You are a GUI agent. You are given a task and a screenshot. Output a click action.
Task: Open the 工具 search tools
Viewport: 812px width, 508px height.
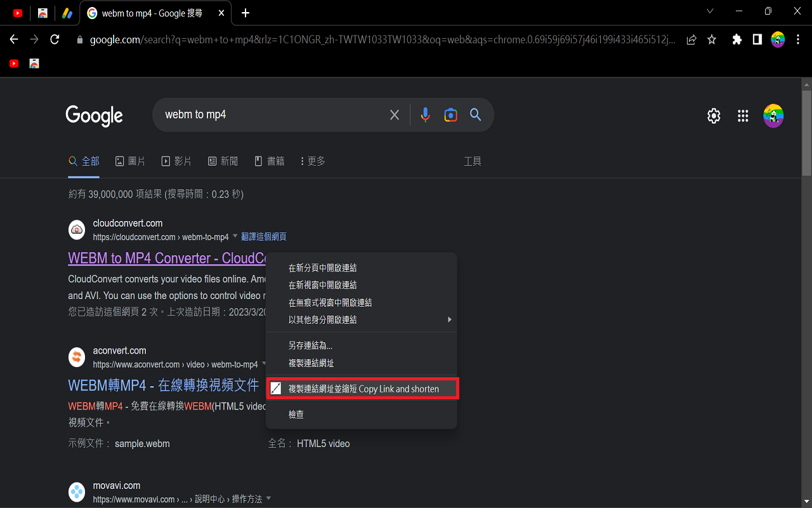(473, 161)
